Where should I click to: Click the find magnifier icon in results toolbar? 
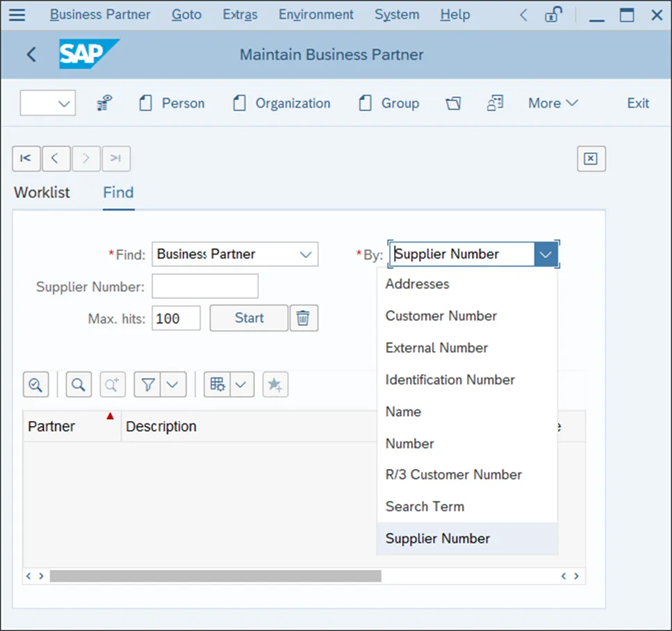(x=79, y=384)
